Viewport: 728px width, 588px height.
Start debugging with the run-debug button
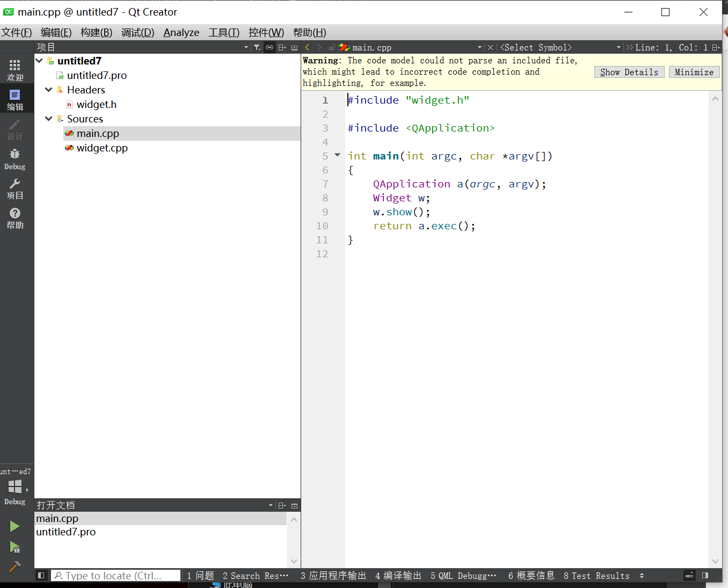pos(14,547)
